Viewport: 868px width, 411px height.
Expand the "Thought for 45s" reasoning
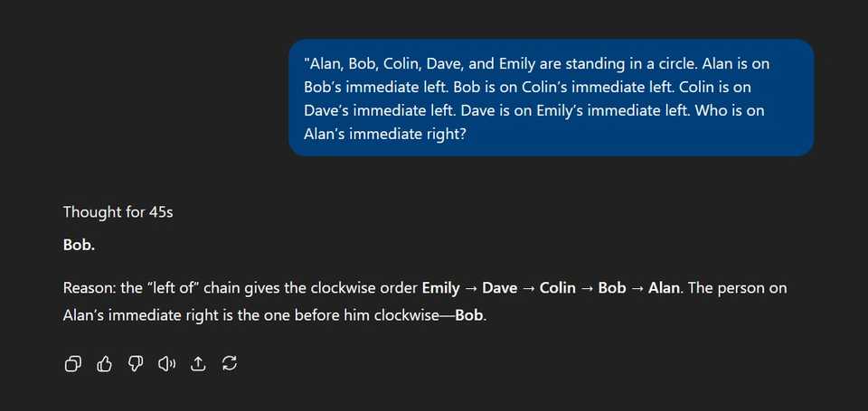(118, 212)
